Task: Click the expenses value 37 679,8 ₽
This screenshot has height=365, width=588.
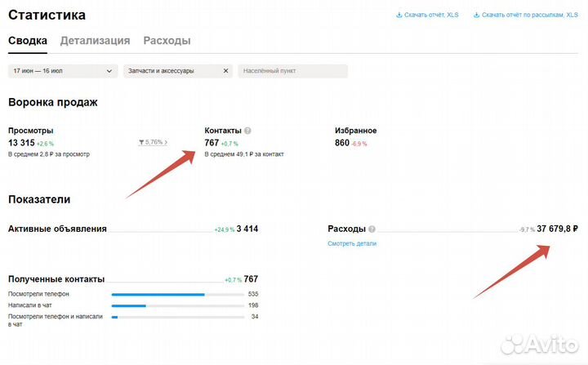Action: (557, 229)
